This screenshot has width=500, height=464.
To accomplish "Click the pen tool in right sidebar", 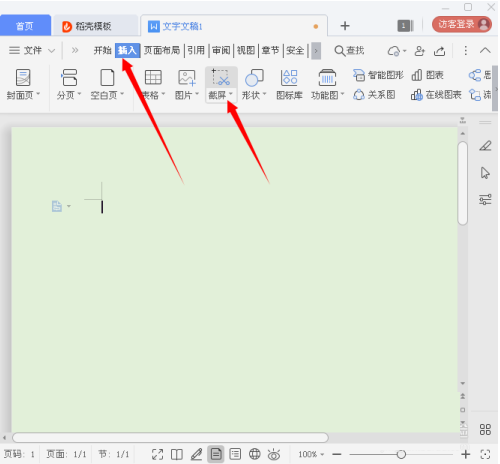I will click(485, 146).
